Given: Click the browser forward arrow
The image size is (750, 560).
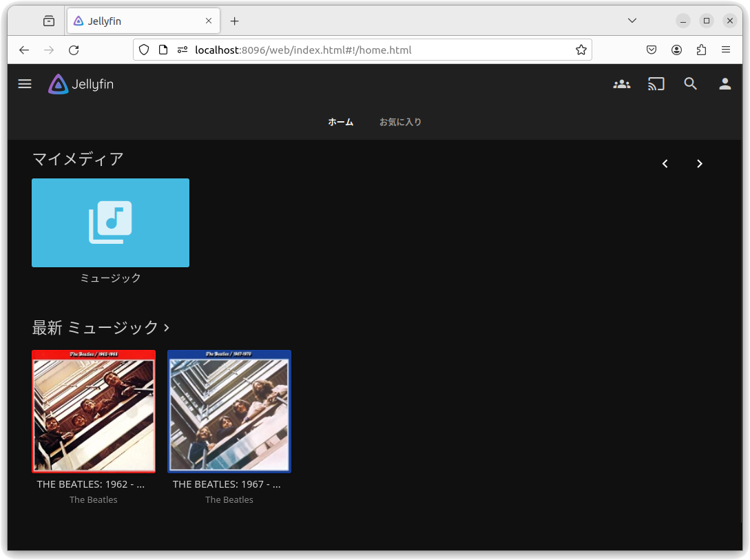Looking at the screenshot, I should pos(49,50).
